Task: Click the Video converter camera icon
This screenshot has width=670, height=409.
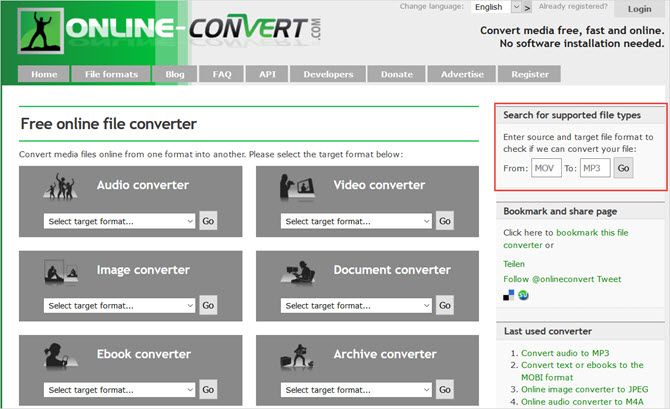Action: (x=299, y=187)
